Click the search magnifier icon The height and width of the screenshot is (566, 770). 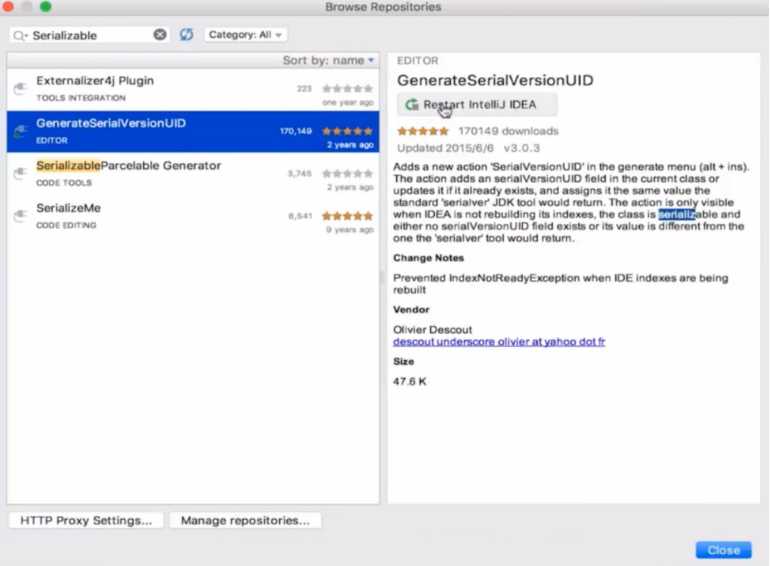(20, 35)
